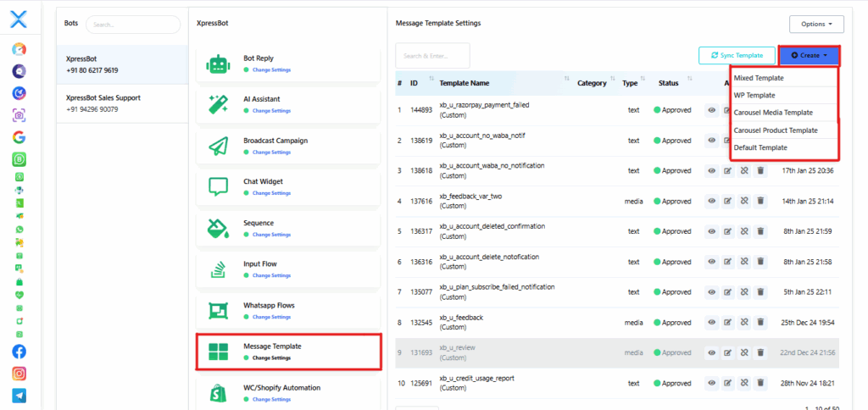Show xb_u_credit_usage_report using eye icon

(712, 382)
